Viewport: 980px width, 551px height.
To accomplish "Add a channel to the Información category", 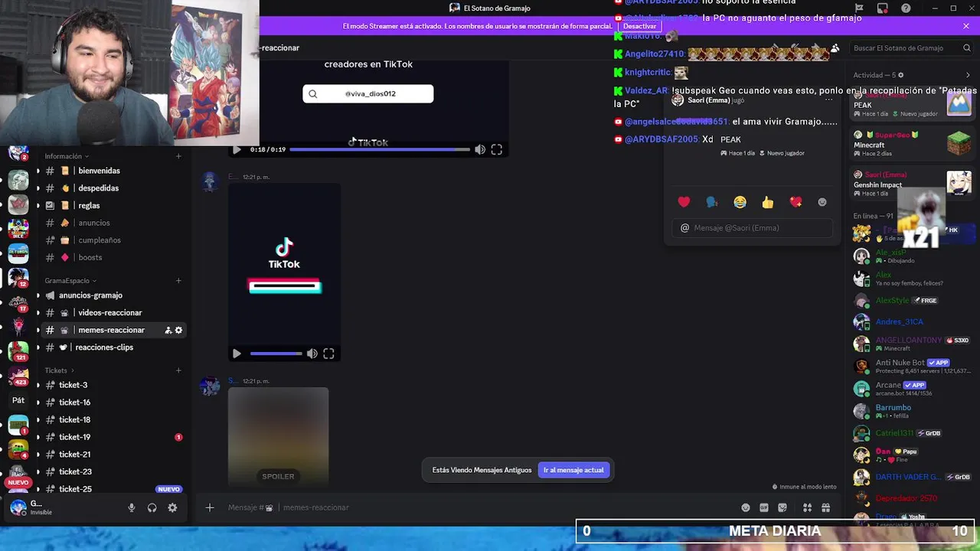I will (178, 156).
